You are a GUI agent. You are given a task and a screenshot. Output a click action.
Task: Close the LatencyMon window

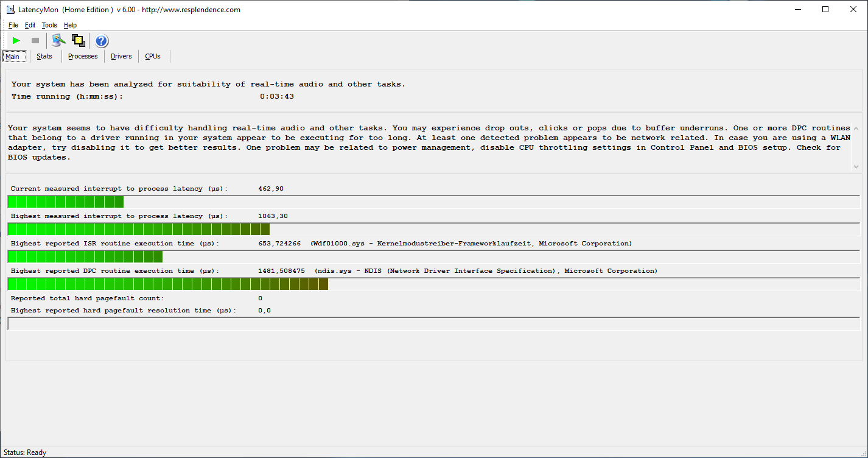click(x=853, y=9)
